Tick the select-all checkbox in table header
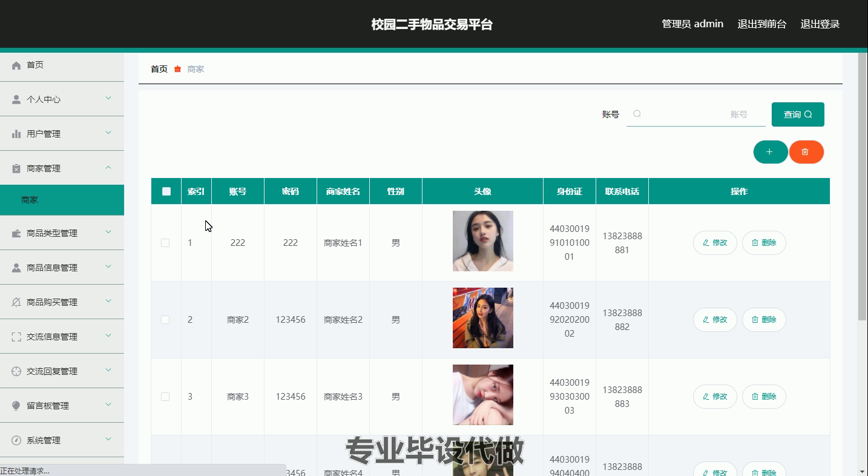Viewport: 868px width, 476px height. (166, 191)
